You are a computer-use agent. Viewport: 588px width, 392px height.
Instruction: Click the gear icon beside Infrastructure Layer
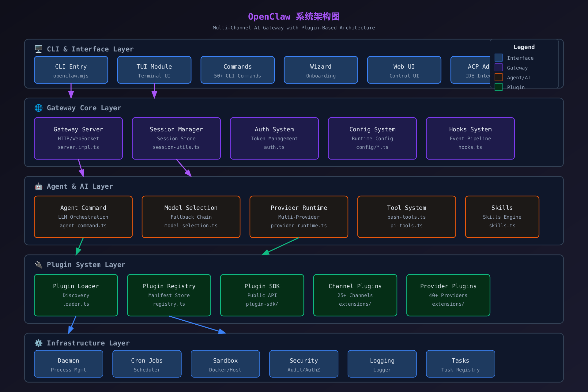pyautogui.click(x=39, y=343)
